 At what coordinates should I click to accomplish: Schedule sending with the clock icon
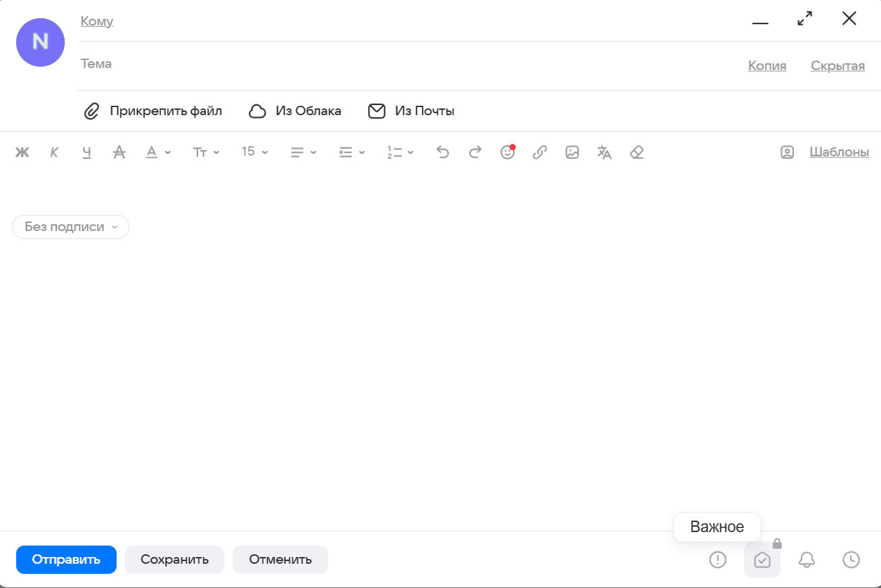coord(851,560)
